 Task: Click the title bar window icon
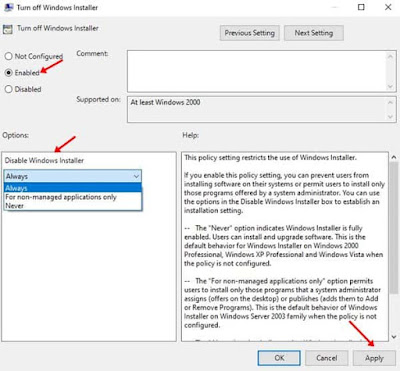(x=8, y=7)
